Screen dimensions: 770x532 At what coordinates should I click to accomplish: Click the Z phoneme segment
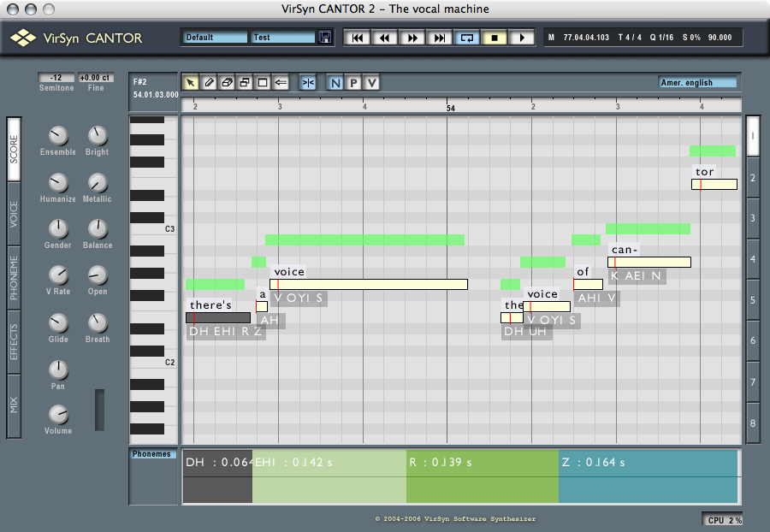tap(649, 476)
